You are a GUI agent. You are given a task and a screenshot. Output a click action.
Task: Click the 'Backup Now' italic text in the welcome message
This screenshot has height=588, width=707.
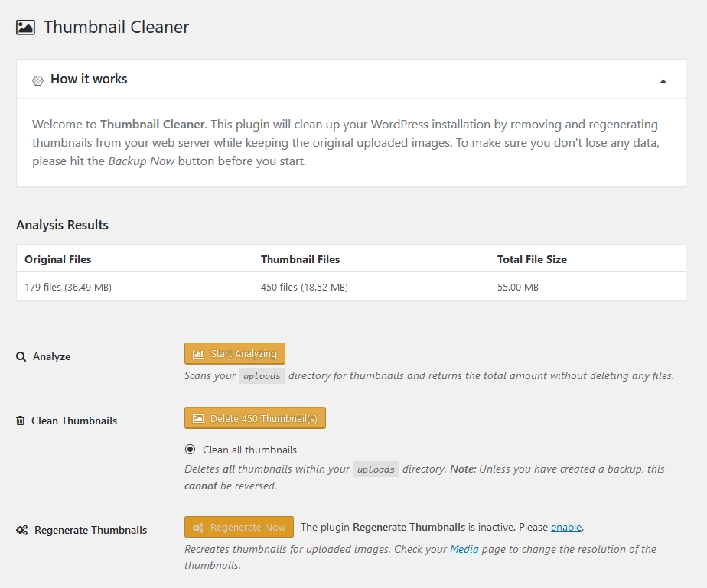(x=141, y=161)
